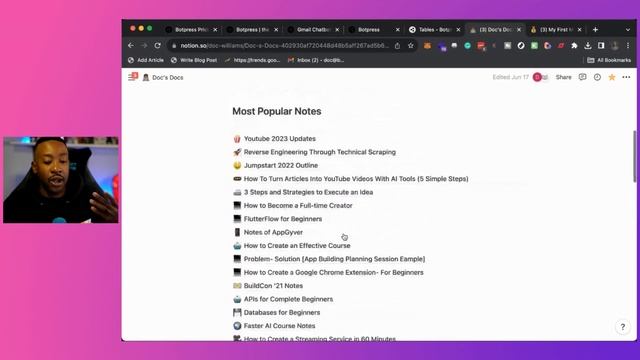Open the user avatar in Notion header
Screen dimensions: 640x360
(x=537, y=77)
